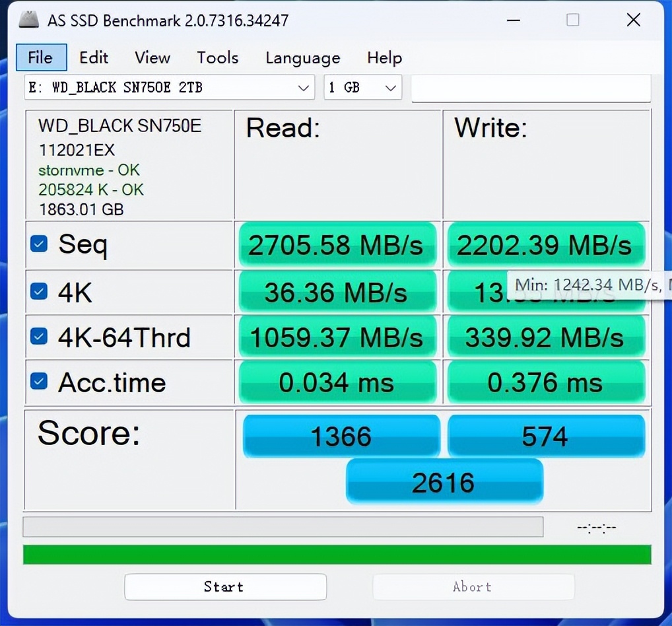The height and width of the screenshot is (626, 672).
Task: Click the Seq read result 2705.58 MB/s
Action: (x=337, y=245)
